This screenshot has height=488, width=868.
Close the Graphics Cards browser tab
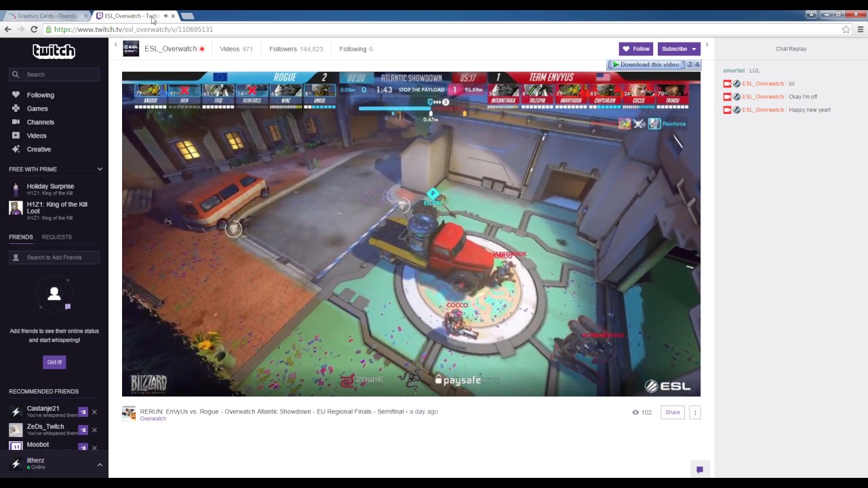point(85,16)
